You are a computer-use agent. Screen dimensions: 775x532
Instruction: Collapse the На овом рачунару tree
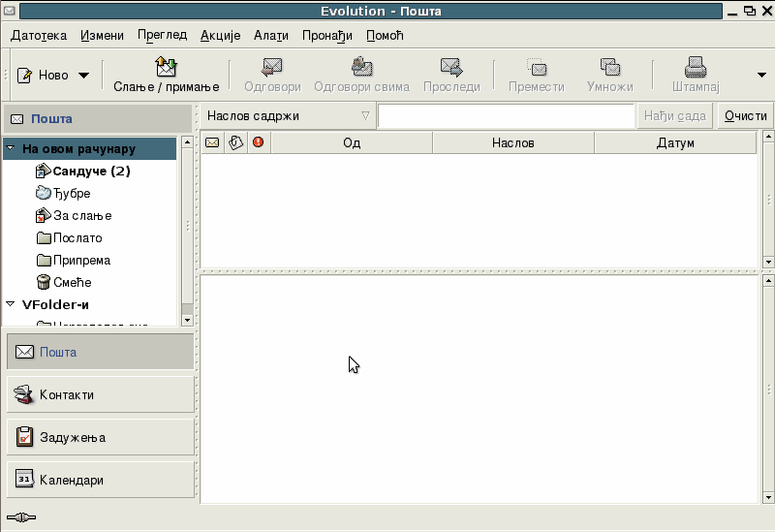(x=11, y=148)
